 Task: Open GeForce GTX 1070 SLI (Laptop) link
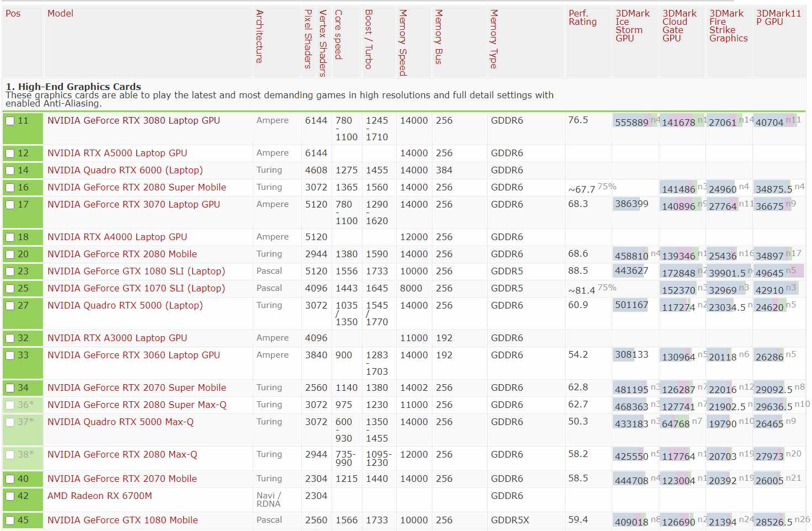click(136, 288)
